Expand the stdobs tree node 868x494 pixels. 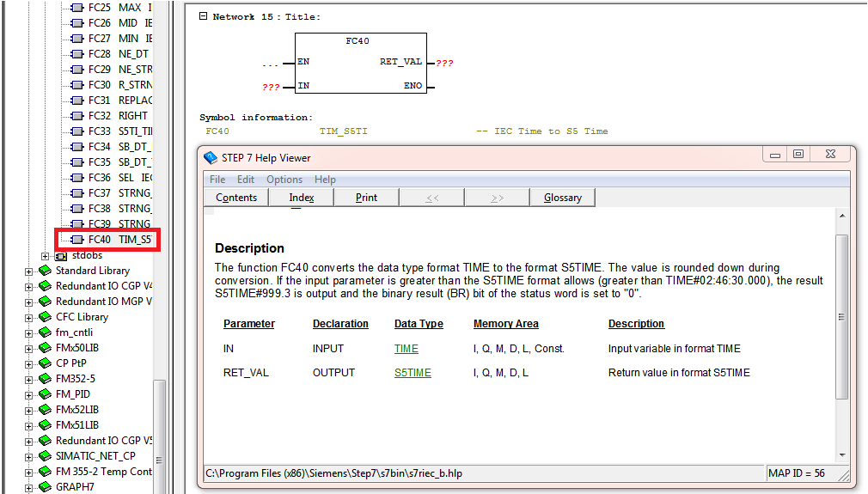pyautogui.click(x=46, y=256)
